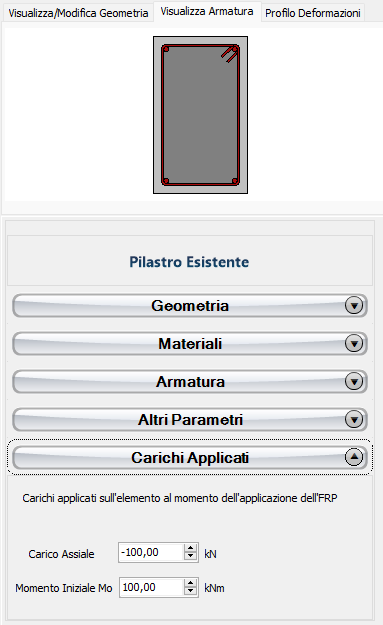383x625 pixels.
Task: Click the Carico Assiale value field
Action: coord(151,552)
